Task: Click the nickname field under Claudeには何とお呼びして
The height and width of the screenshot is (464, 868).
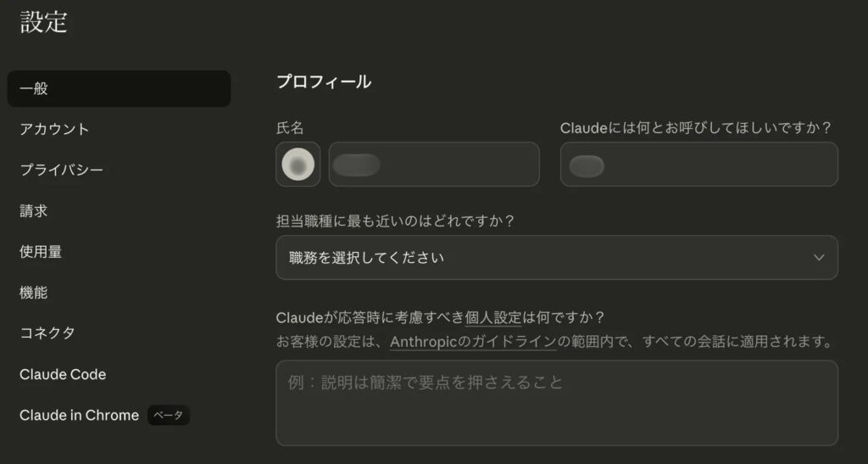Action: tap(698, 165)
